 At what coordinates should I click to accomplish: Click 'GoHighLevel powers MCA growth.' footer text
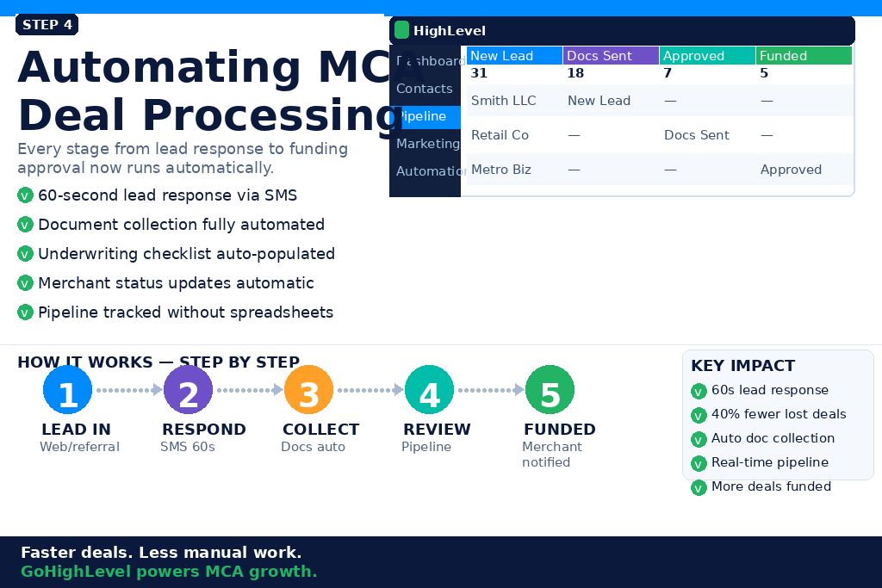coord(169,572)
